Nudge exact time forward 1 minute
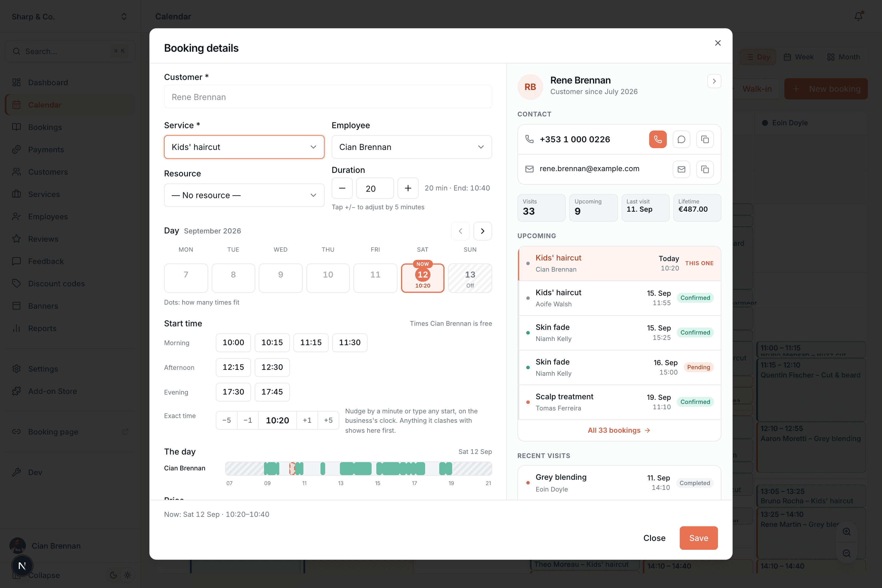Image resolution: width=882 pixels, height=588 pixels. tap(307, 420)
